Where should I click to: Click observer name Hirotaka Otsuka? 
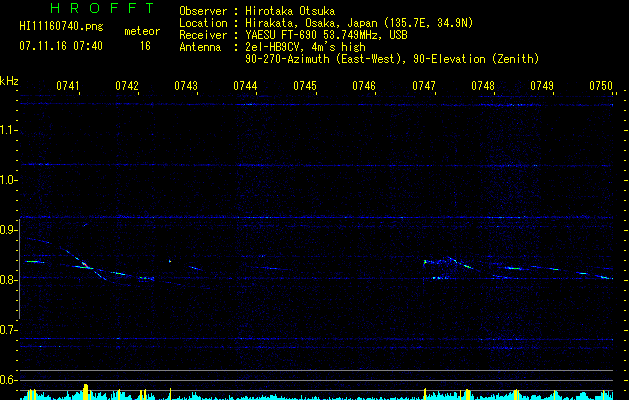point(290,11)
